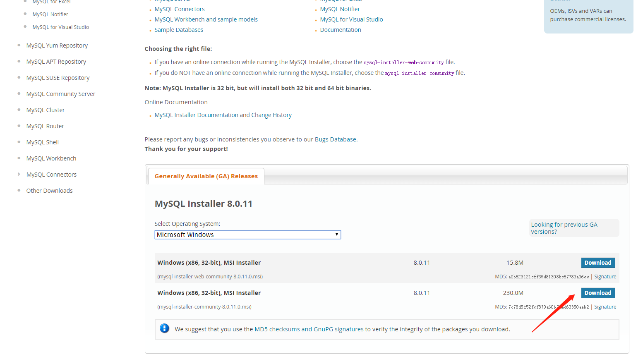643x364 pixels.
Task: Open the Select Operating System dropdown
Action: point(247,235)
